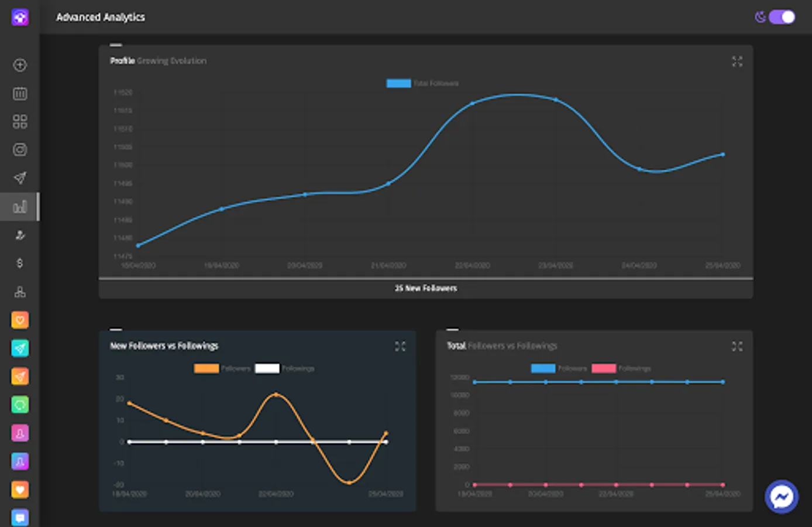Select the Instagram icon in sidebar

20,149
